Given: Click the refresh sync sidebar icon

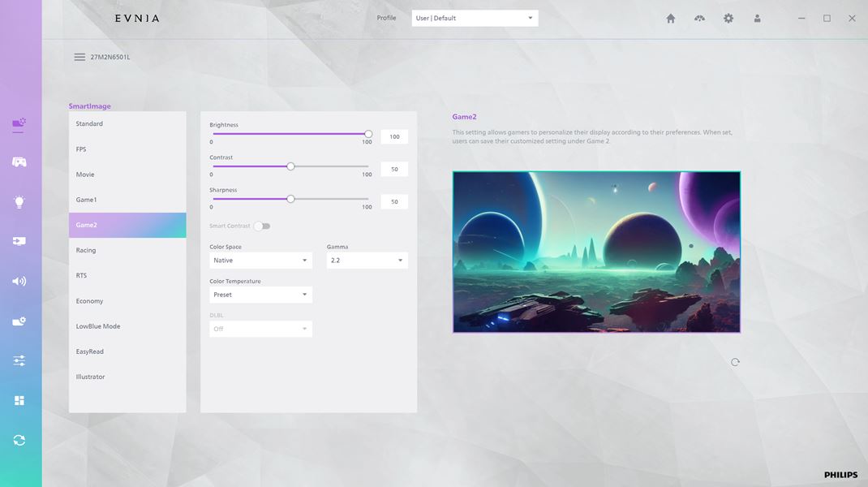Looking at the screenshot, I should pyautogui.click(x=19, y=440).
